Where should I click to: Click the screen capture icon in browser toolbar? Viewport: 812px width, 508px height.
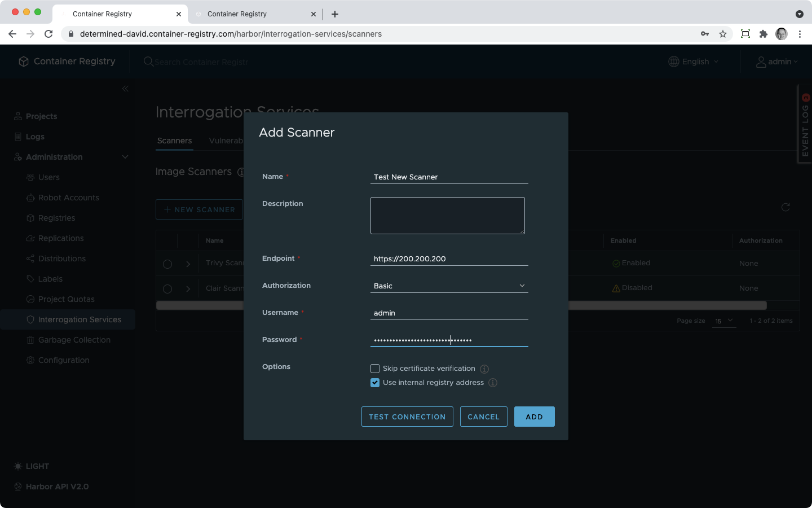coord(745,34)
